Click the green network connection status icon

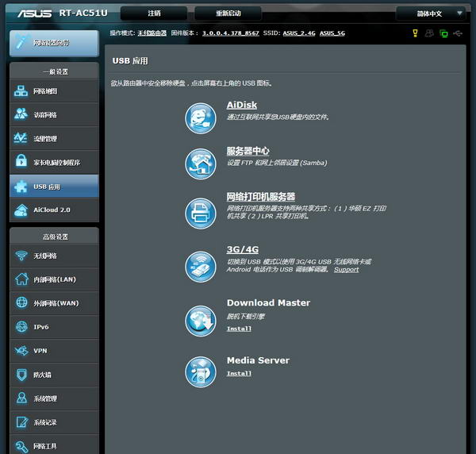click(443, 33)
